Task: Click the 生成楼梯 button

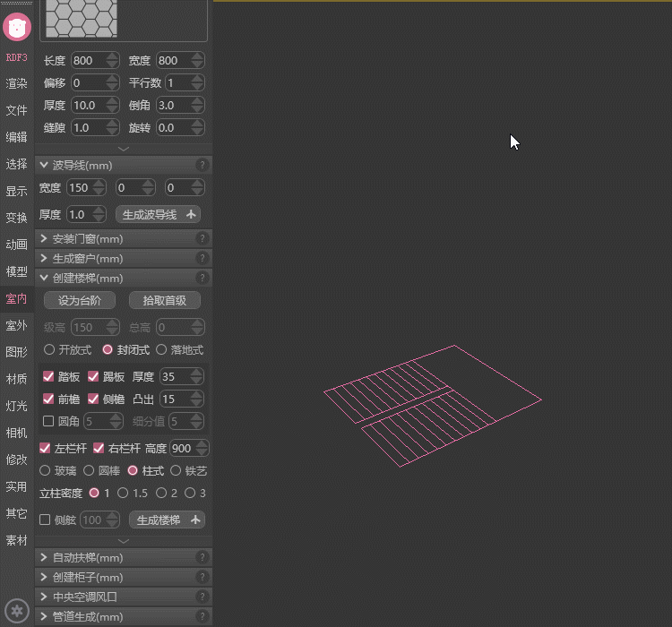Action: [x=168, y=520]
